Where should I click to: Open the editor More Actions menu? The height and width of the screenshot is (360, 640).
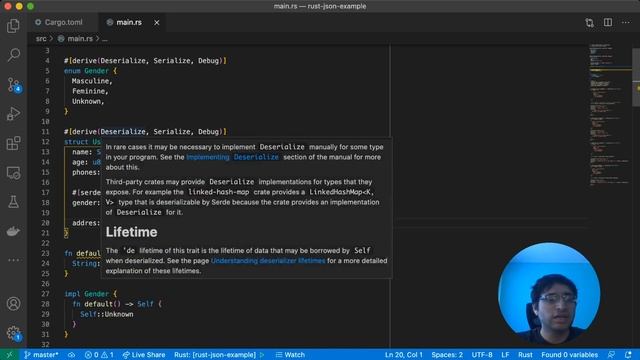(626, 22)
